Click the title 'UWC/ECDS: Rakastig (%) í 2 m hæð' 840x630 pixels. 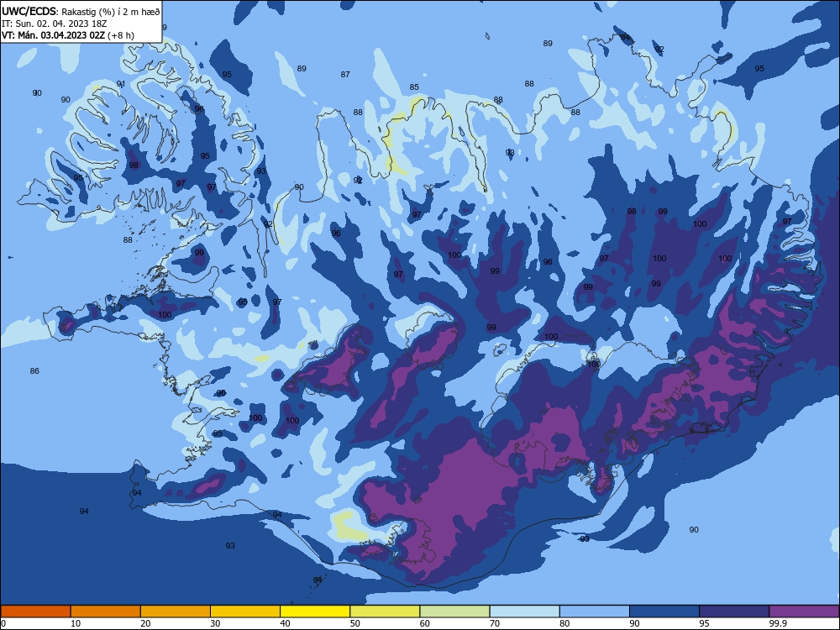point(81,11)
